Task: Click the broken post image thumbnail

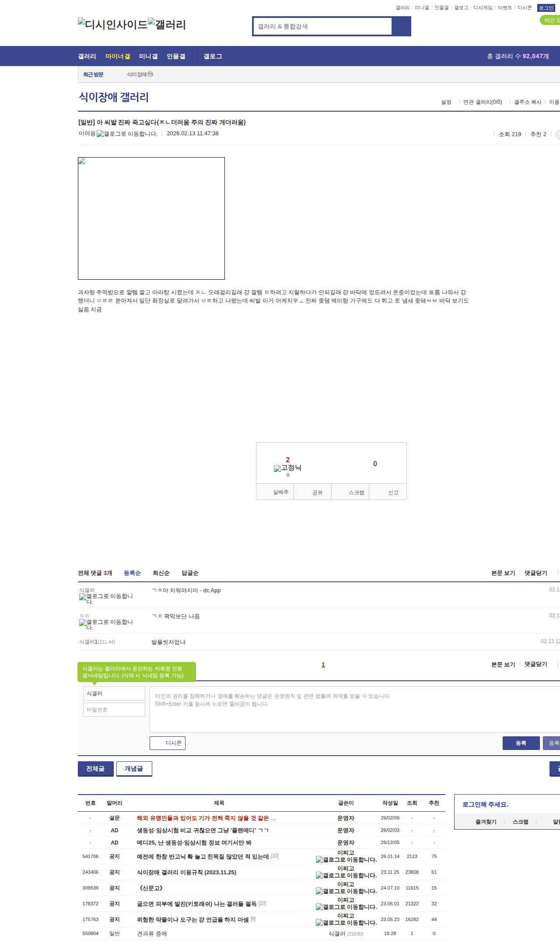Action: coord(151,218)
